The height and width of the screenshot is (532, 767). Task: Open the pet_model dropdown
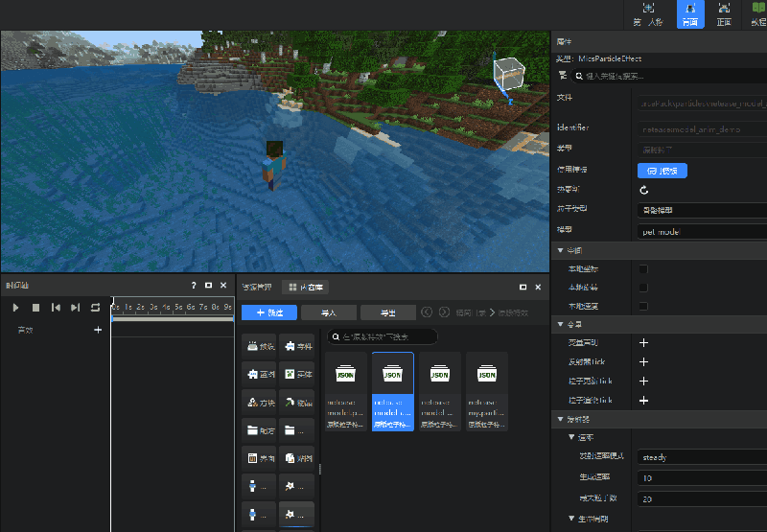click(700, 231)
